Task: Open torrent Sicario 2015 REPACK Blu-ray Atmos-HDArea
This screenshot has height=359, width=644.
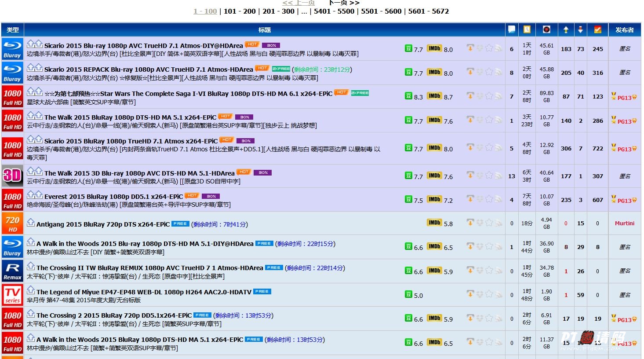Action: 149,69
